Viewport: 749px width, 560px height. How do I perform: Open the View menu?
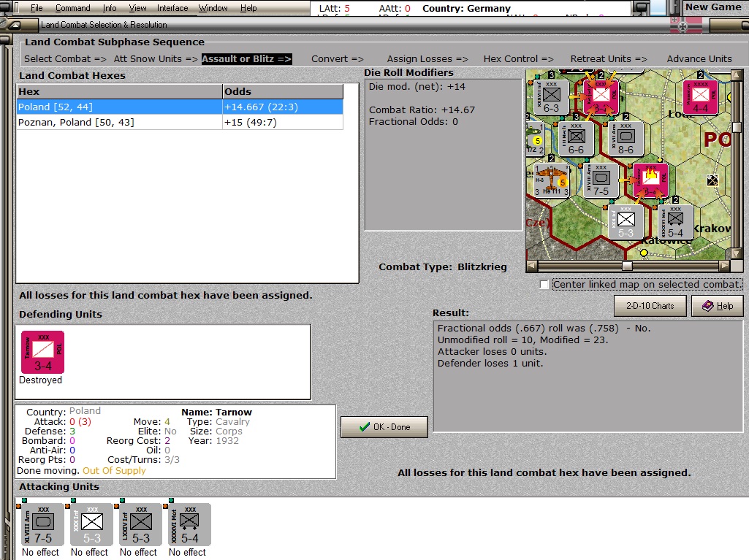[x=137, y=8]
